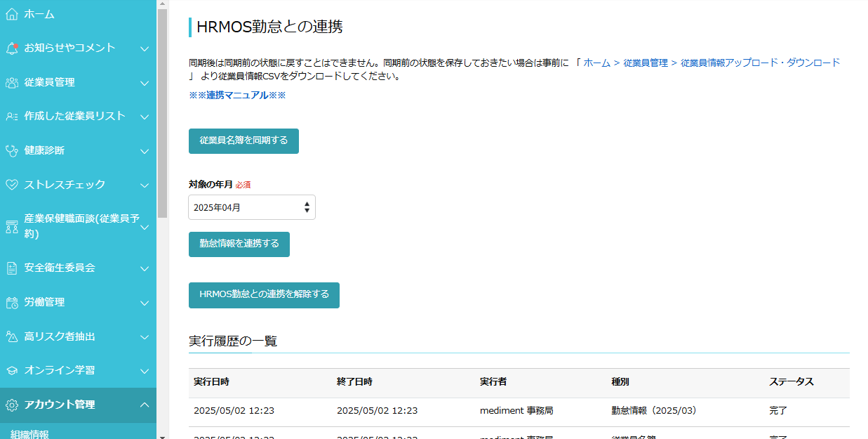868x439 pixels.
Task: Click the mediment 事務局 executor cell
Action: 516,411
